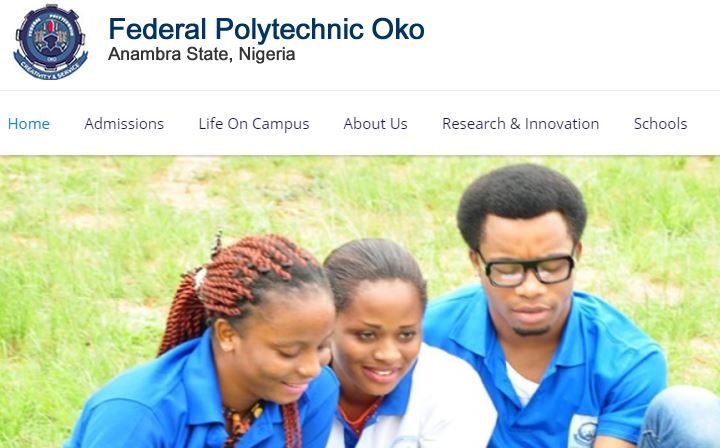The image size is (720, 448).
Task: Click the orange bead necklace on middle woman
Action: [360, 415]
